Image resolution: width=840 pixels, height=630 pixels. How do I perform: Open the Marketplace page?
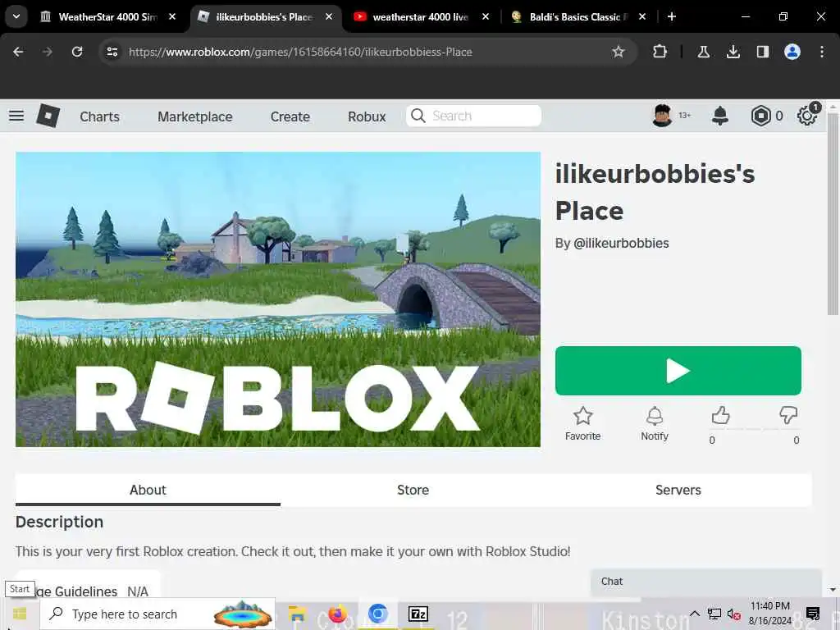pos(195,116)
